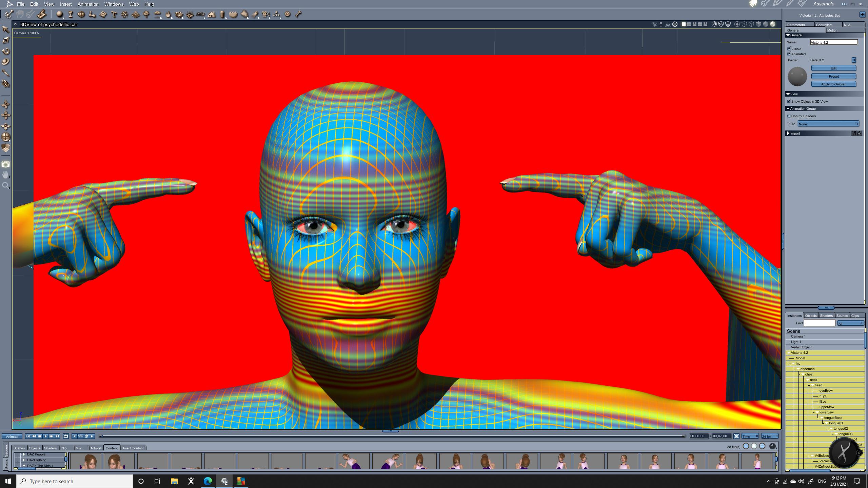The image size is (868, 488).
Task: Expand the Import section
Action: click(788, 133)
